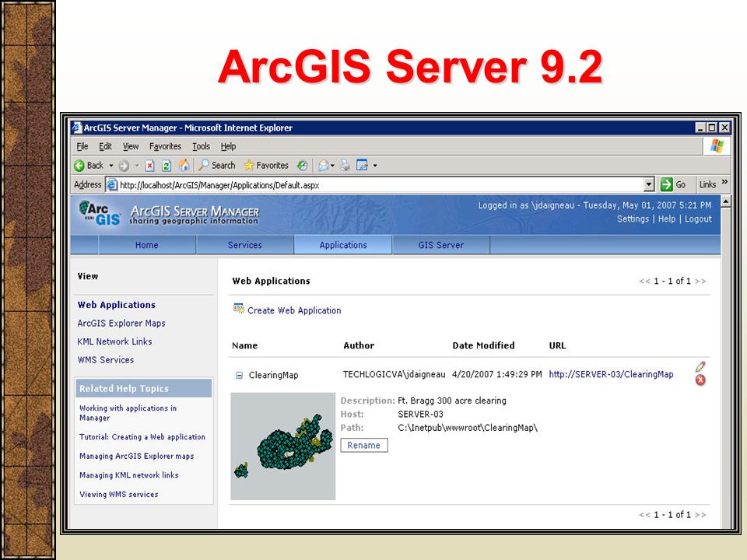The height and width of the screenshot is (560, 747).
Task: Click the Internet Explorer title bar icon
Action: (76, 128)
